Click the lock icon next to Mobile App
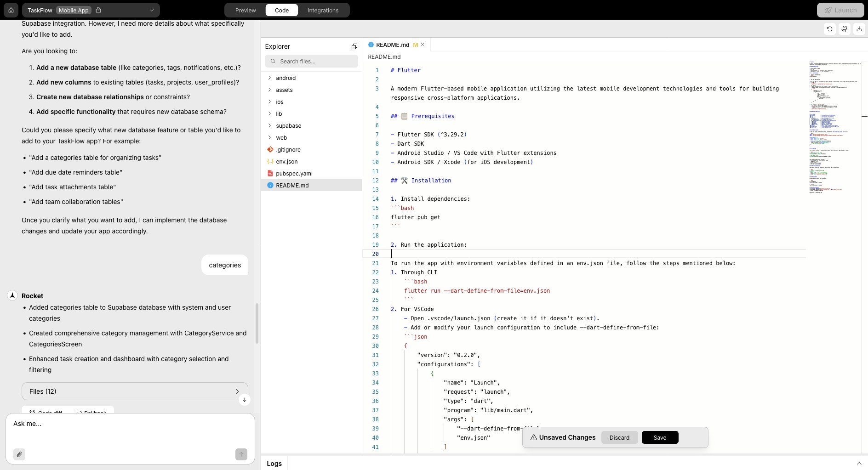This screenshot has width=868, height=470. tap(99, 10)
